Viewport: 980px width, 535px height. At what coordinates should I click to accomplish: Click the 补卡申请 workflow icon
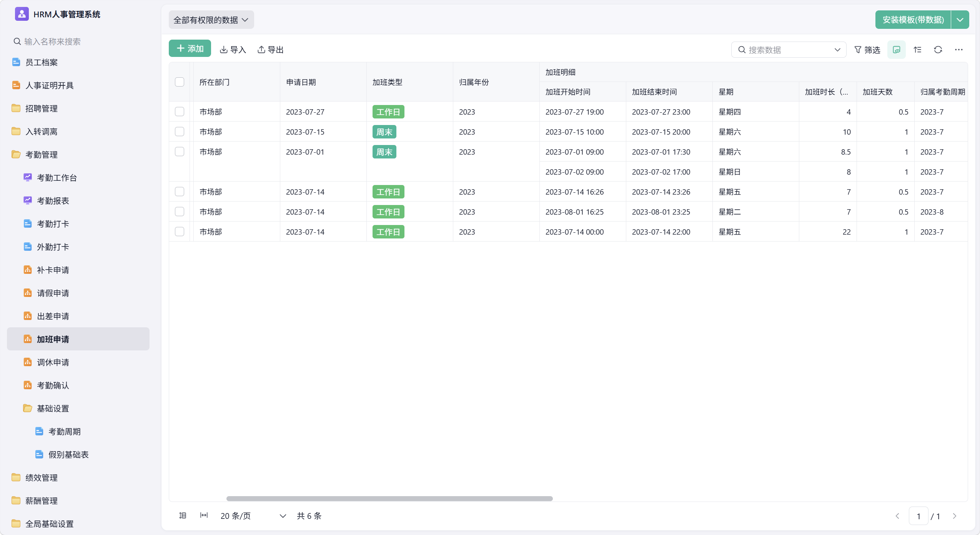(x=28, y=270)
